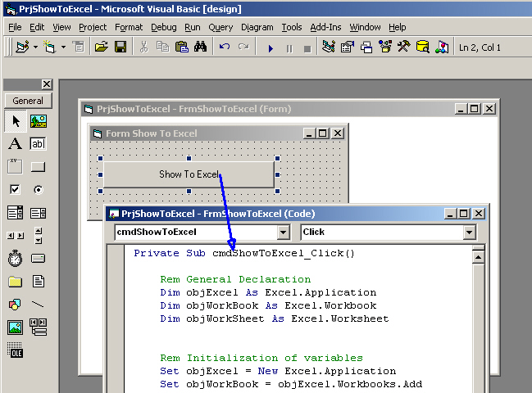Click the Cut scissors icon

point(143,47)
